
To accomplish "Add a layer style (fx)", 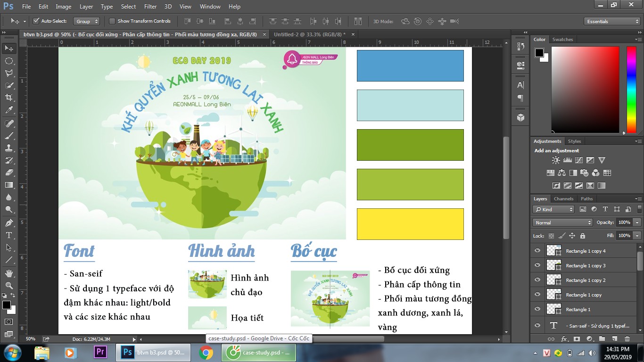I will [x=564, y=338].
